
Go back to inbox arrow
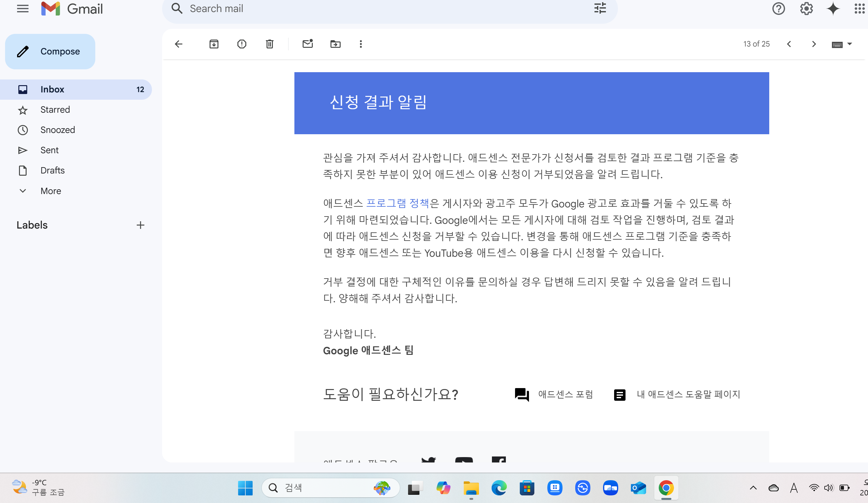pos(179,44)
